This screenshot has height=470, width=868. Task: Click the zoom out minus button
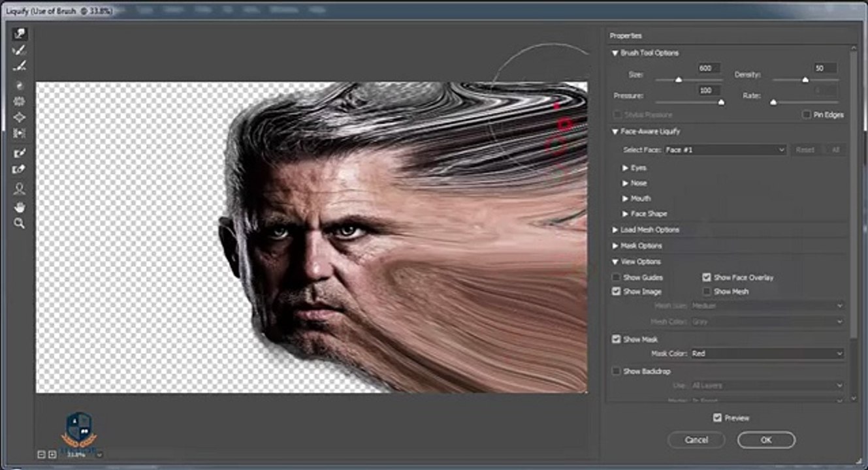click(41, 454)
